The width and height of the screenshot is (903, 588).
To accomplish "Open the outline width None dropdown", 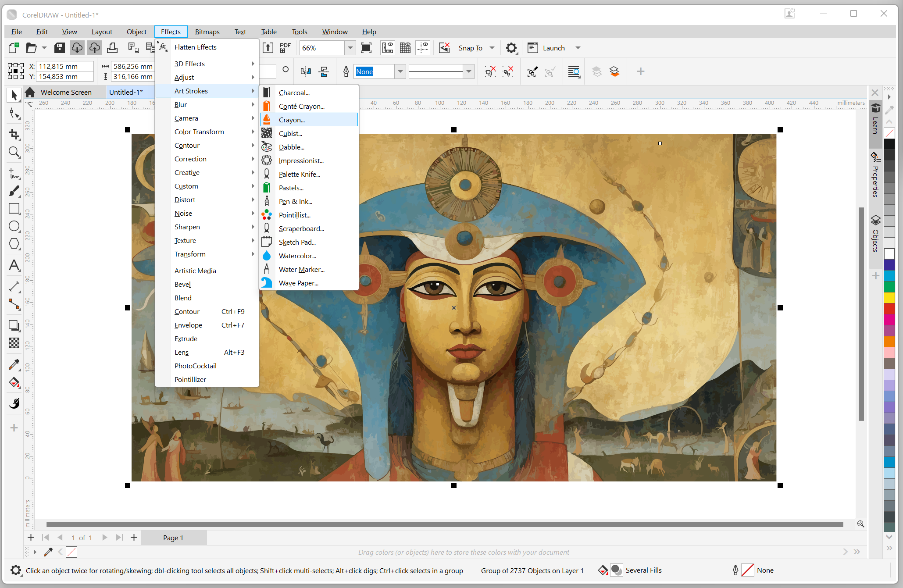I will pyautogui.click(x=400, y=71).
